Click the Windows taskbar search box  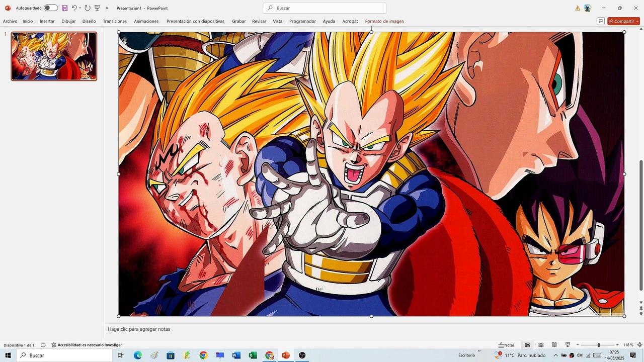tap(64, 355)
